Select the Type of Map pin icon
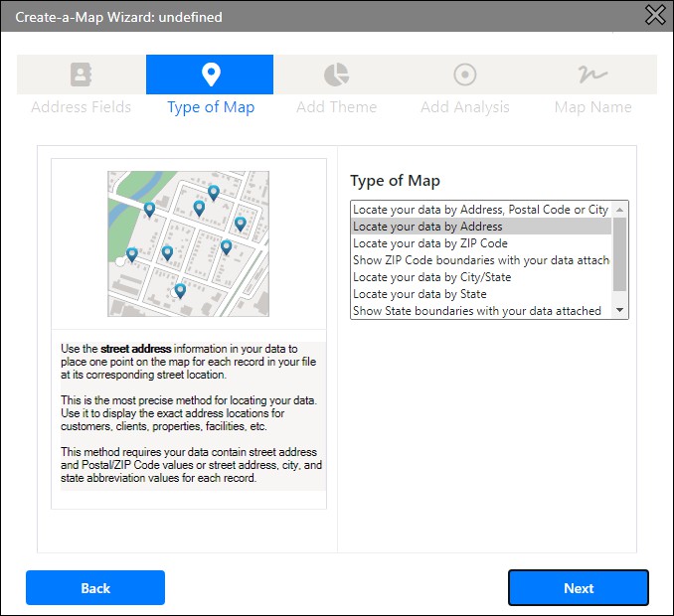The image size is (674, 616). [x=210, y=75]
